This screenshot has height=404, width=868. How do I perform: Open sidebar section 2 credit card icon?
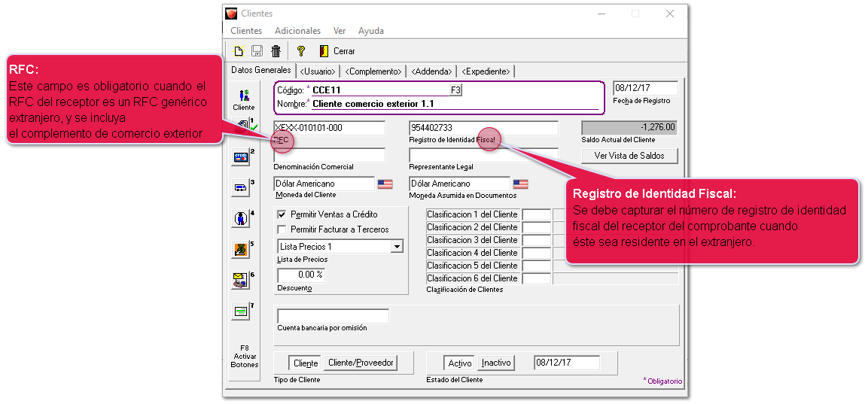coord(241,157)
